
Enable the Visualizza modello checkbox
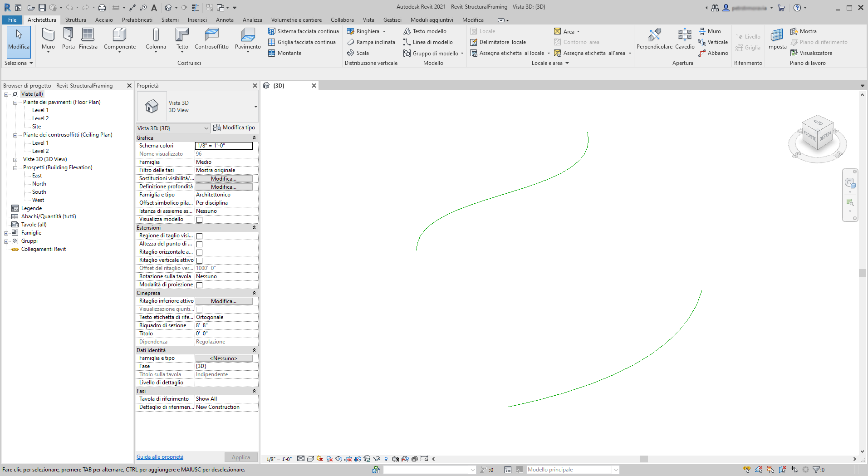point(199,219)
